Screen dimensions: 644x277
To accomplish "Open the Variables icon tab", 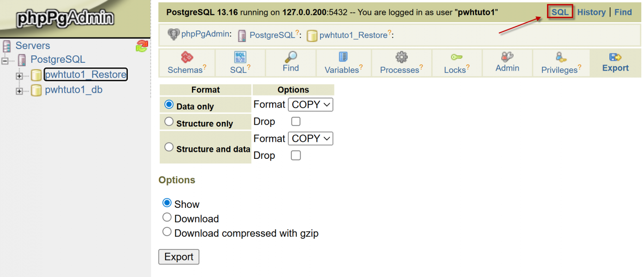I will (x=343, y=57).
